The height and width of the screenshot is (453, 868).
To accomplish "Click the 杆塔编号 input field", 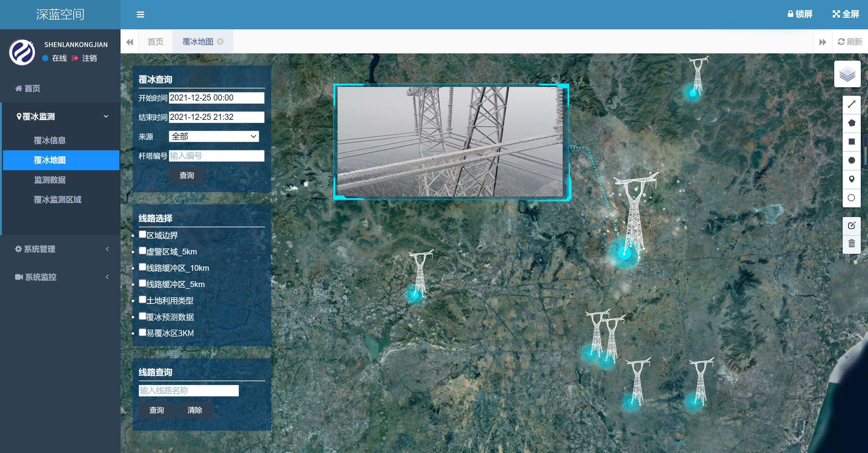I will pos(216,156).
